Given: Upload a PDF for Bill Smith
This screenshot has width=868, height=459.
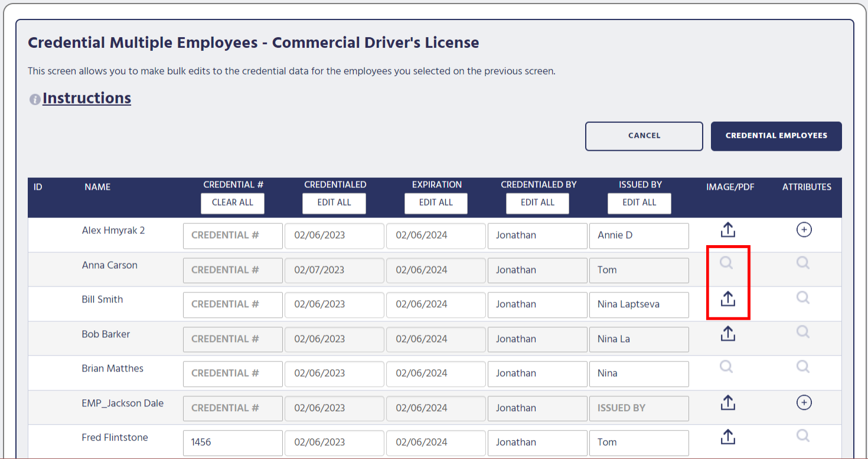Looking at the screenshot, I should pos(727,298).
